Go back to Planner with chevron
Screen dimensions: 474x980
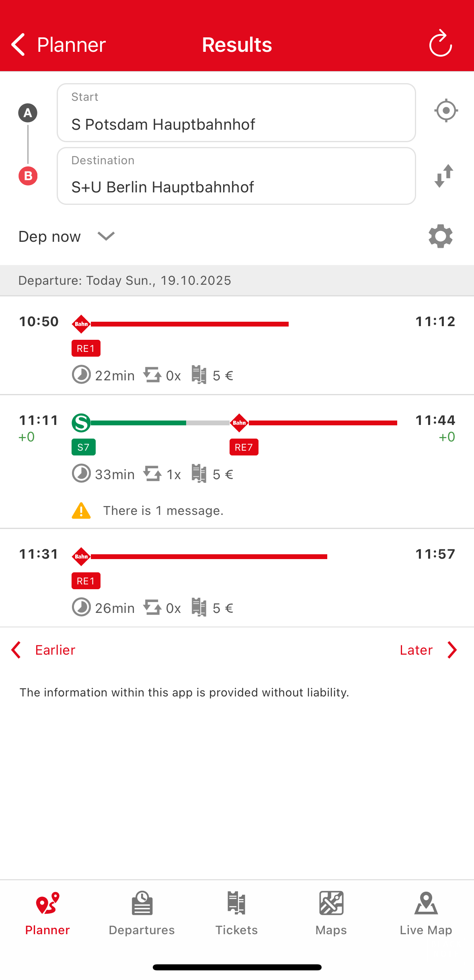tap(18, 44)
